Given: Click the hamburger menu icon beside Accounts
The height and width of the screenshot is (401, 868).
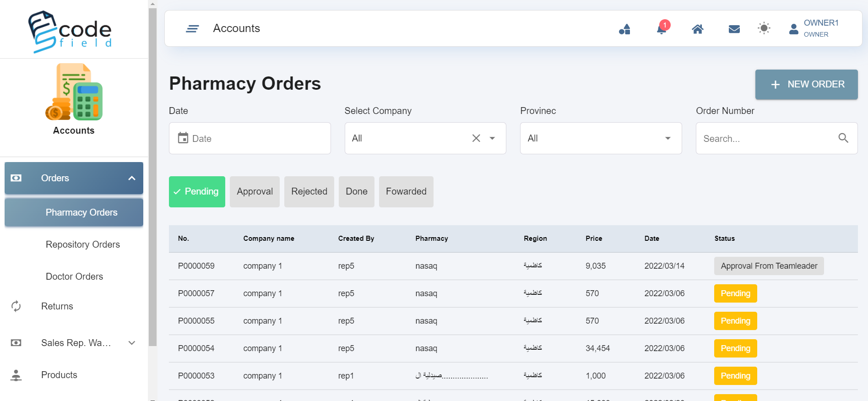Looking at the screenshot, I should (x=192, y=29).
